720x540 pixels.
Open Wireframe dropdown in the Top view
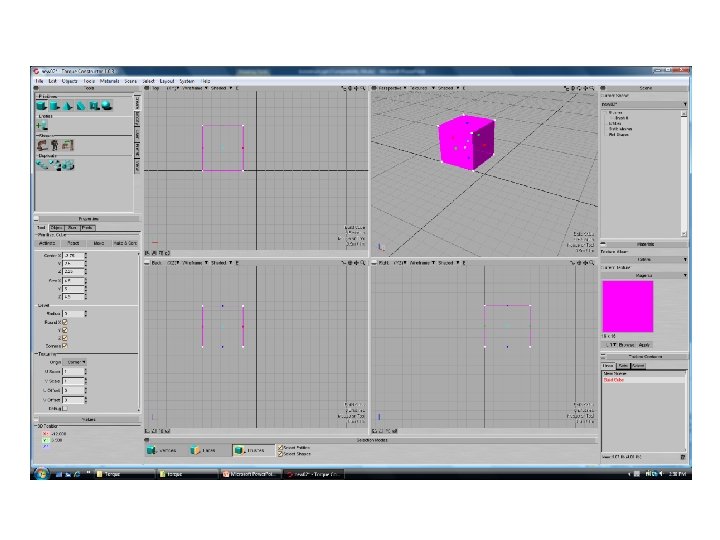point(196,88)
